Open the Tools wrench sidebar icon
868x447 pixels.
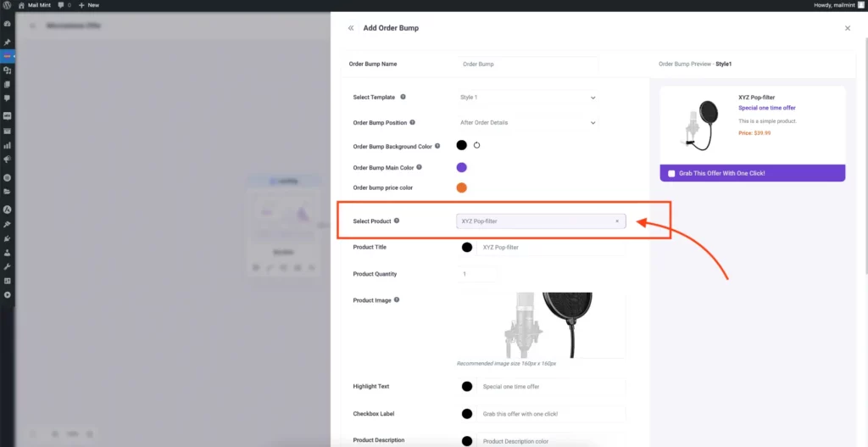(7, 266)
